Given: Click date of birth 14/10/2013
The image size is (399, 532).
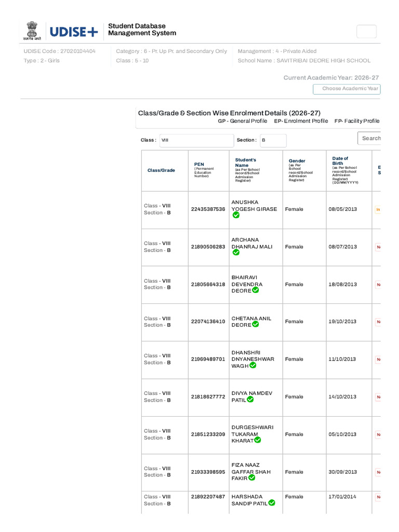Looking at the screenshot, I should point(342,397).
